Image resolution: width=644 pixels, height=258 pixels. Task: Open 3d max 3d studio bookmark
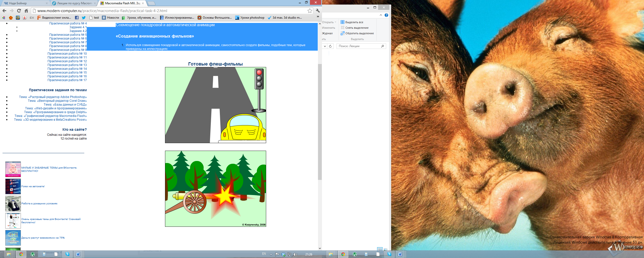coord(285,18)
